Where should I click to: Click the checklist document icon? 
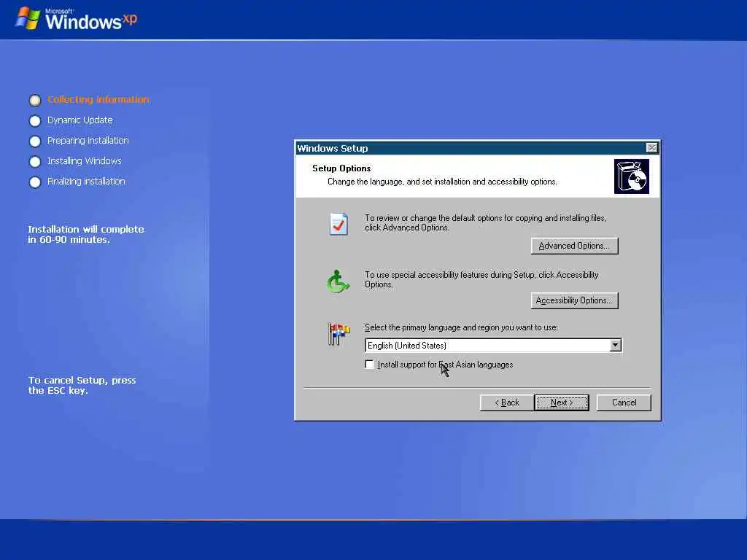(x=338, y=224)
